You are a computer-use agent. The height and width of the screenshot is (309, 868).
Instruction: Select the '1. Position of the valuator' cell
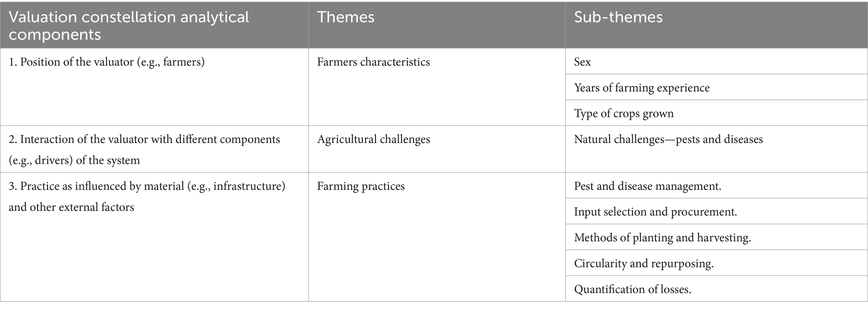(107, 62)
